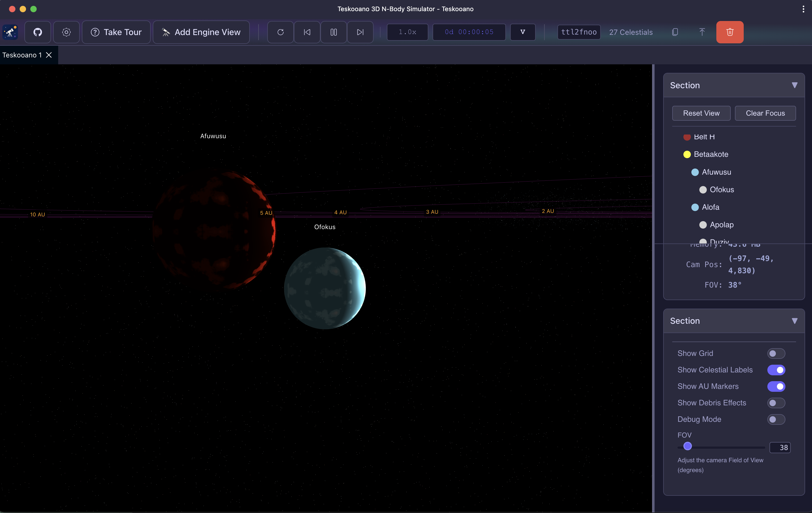Open the settings gear icon

tap(66, 32)
